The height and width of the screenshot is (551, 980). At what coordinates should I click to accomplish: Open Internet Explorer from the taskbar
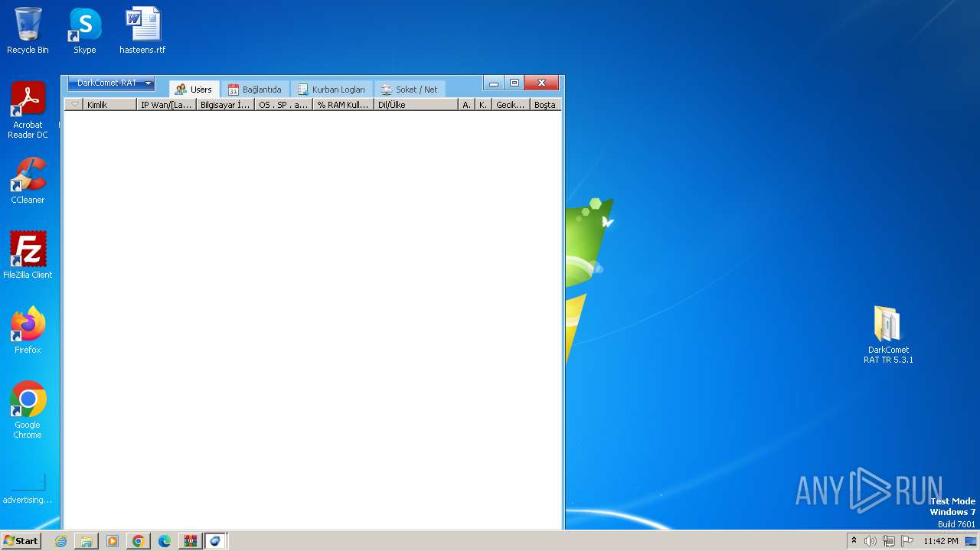point(60,541)
